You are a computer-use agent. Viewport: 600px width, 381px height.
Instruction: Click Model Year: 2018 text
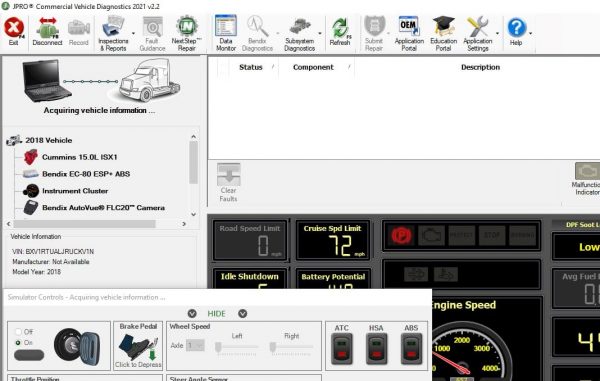tap(36, 272)
